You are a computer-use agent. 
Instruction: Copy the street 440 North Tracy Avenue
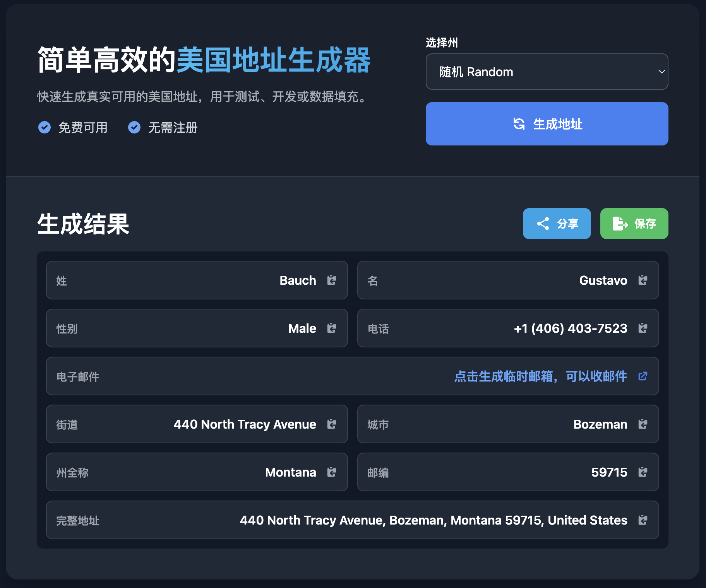(332, 424)
